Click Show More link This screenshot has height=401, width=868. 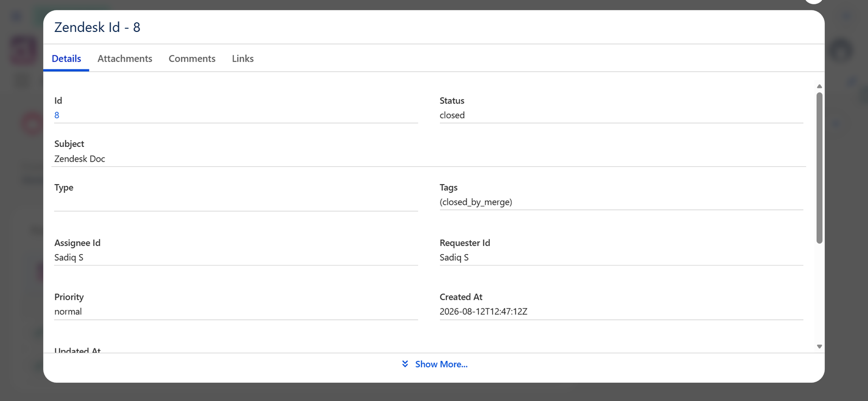click(441, 364)
